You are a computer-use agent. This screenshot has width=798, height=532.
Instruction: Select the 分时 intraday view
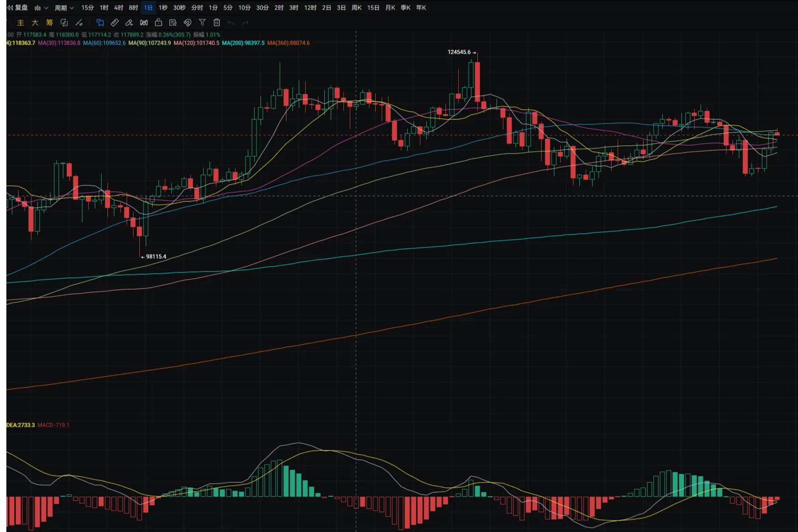[197, 8]
